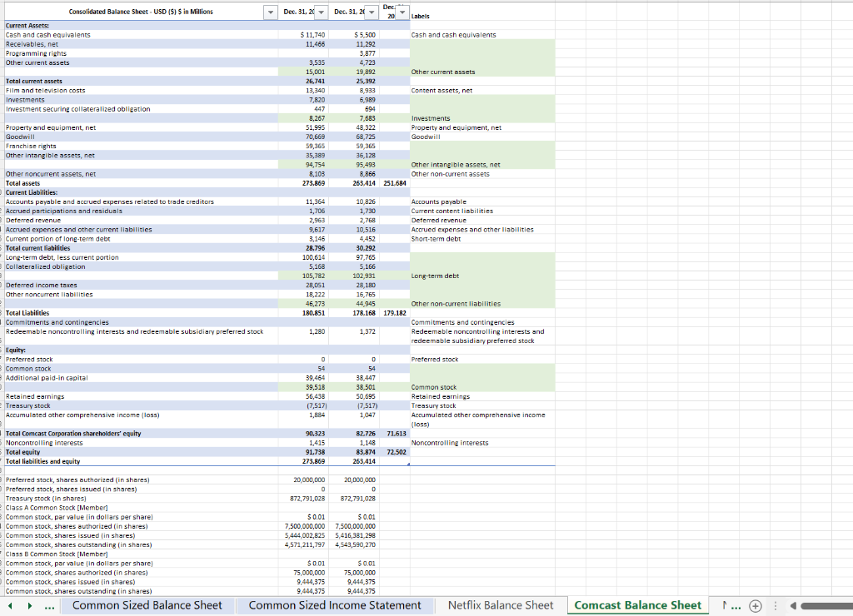The height and width of the screenshot is (616, 853).
Task: Switch to the Common Sized Income Statement tab
Action: (334, 605)
